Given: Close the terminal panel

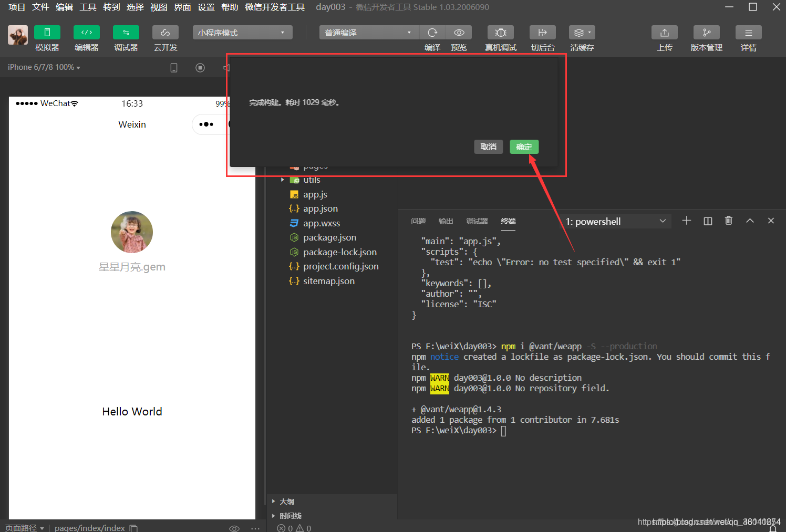Looking at the screenshot, I should point(771,221).
